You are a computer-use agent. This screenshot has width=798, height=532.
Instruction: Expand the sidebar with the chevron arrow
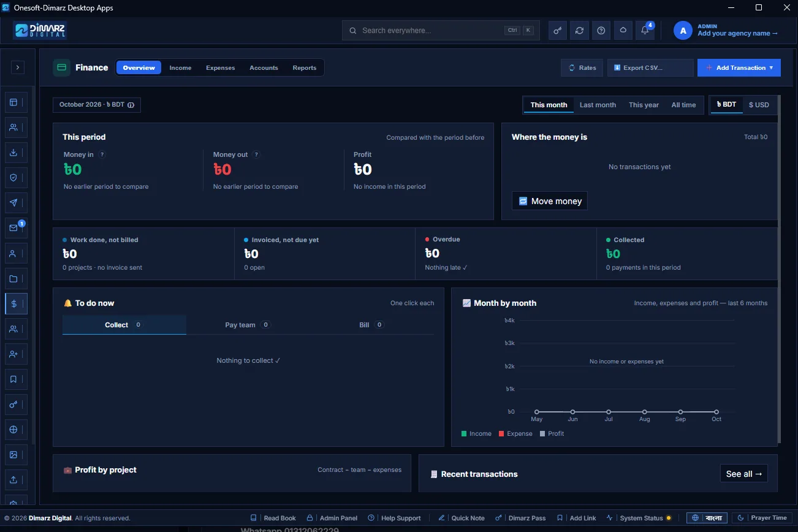tap(18, 67)
